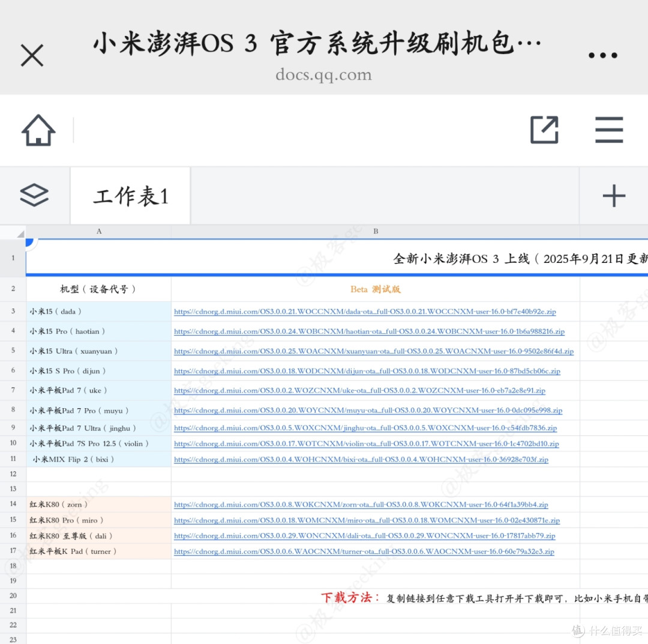This screenshot has width=648, height=644.
Task: Open the jinghu OS3.0.0.5 download link
Action: pyautogui.click(x=365, y=428)
